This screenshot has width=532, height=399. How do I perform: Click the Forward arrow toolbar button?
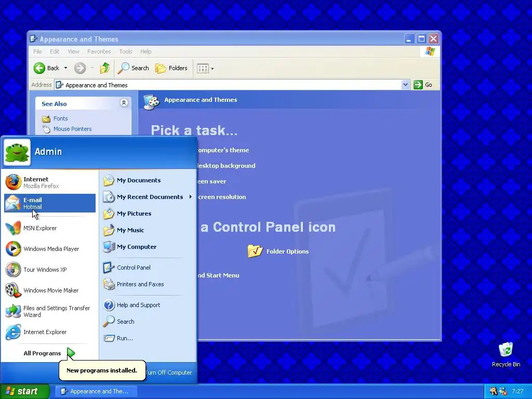click(x=80, y=68)
